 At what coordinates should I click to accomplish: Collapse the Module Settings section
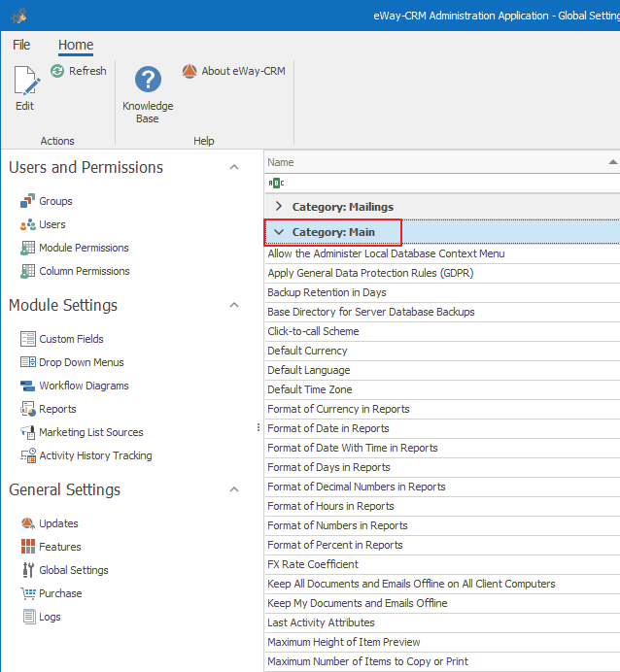(x=234, y=305)
